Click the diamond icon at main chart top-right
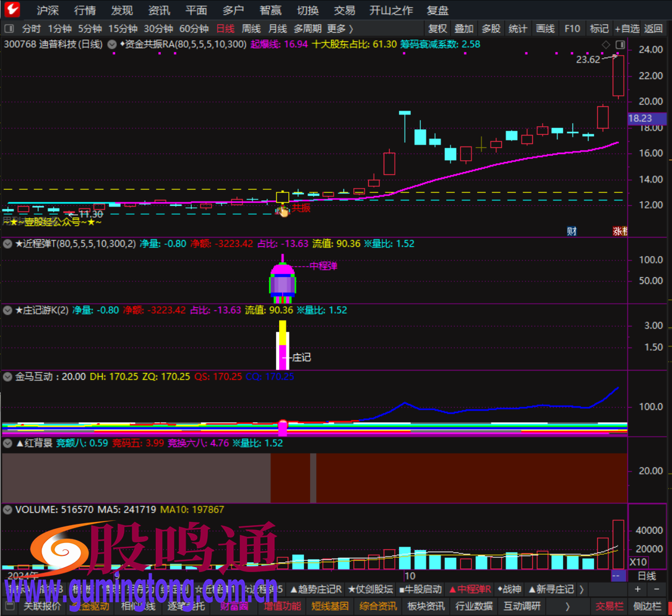The image size is (672, 616). coord(605,45)
